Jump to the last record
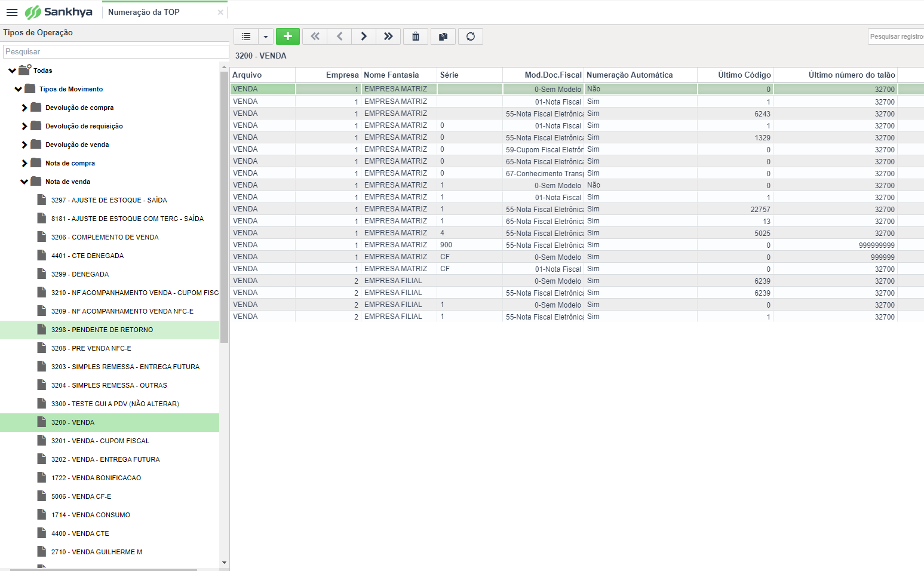This screenshot has width=924, height=571. (x=388, y=36)
